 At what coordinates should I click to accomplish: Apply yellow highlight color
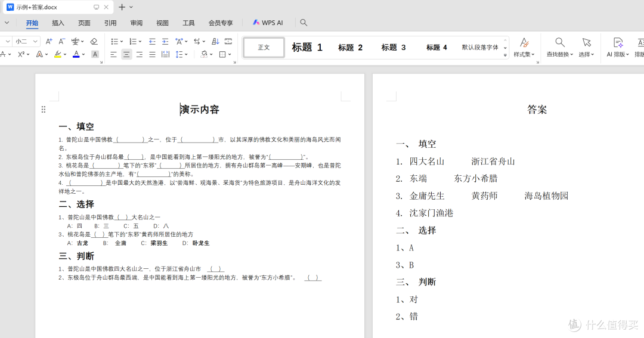click(x=58, y=54)
